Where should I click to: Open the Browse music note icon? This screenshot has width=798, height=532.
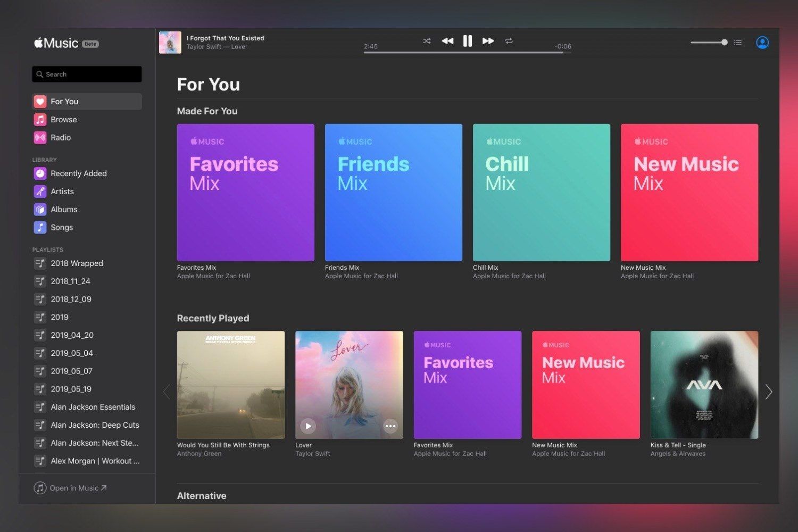(x=40, y=119)
